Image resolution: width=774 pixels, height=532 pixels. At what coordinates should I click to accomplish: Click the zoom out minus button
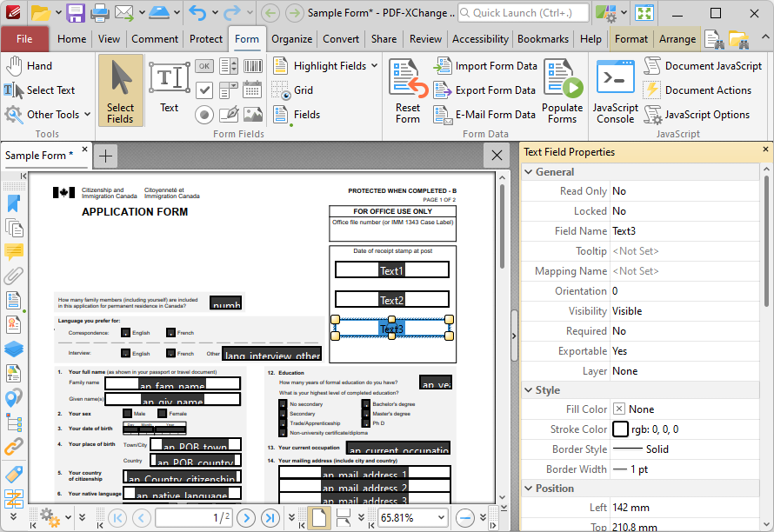(464, 518)
